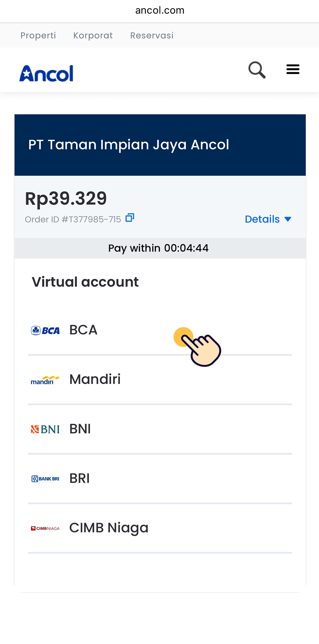319x644 pixels.
Task: Copy the Order ID with copy icon
Action: (130, 218)
